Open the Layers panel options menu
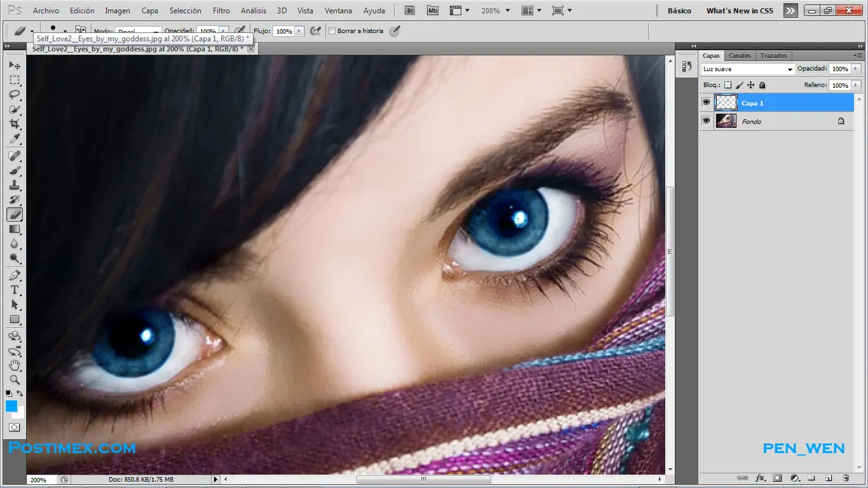The height and width of the screenshot is (488, 868). pos(858,56)
